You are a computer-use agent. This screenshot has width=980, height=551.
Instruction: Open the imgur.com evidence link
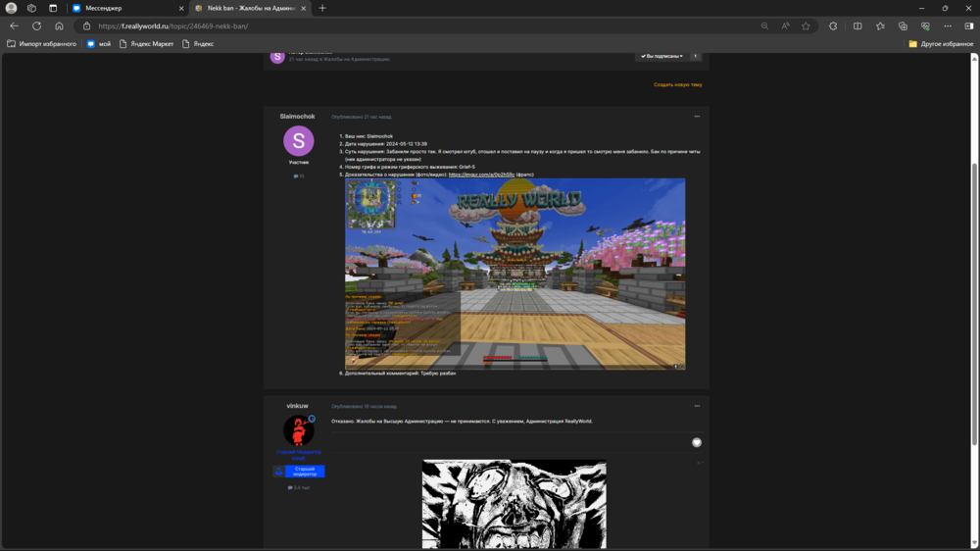click(481, 175)
